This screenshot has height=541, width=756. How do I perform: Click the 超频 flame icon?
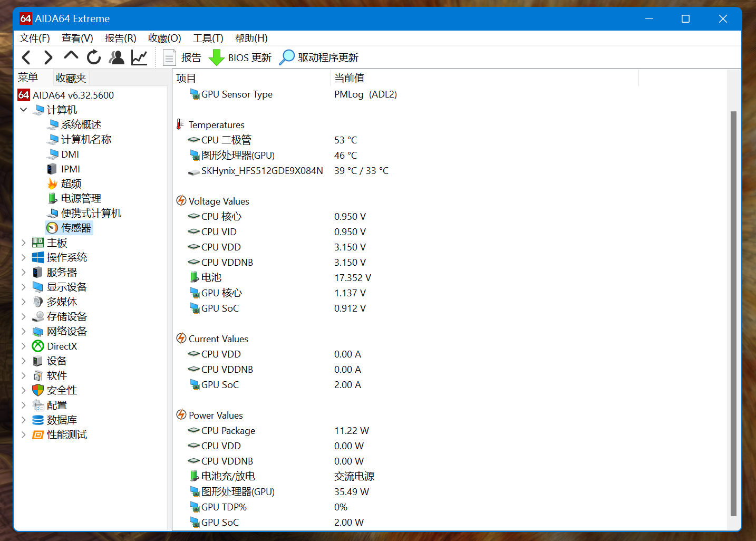52,183
